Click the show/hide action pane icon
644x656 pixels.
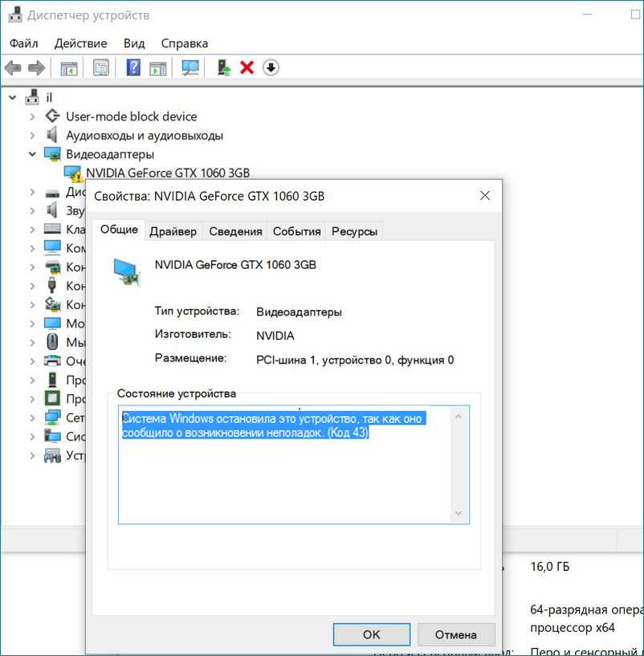(x=157, y=67)
